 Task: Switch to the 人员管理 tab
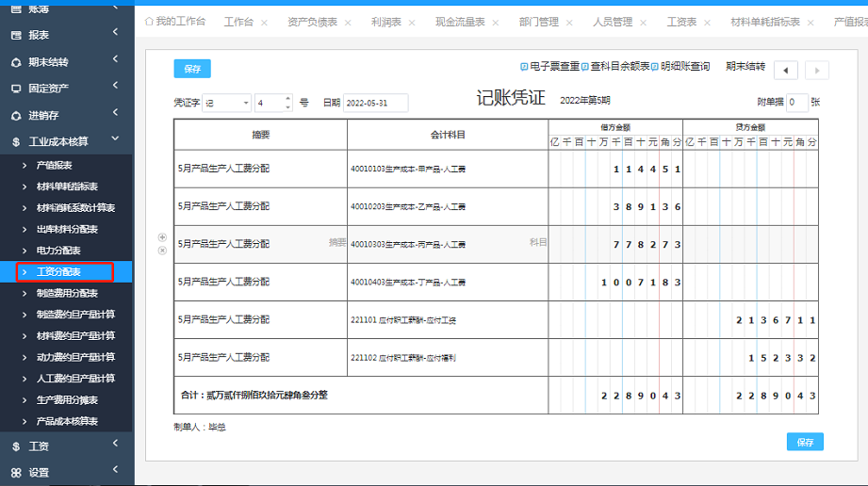pos(613,23)
